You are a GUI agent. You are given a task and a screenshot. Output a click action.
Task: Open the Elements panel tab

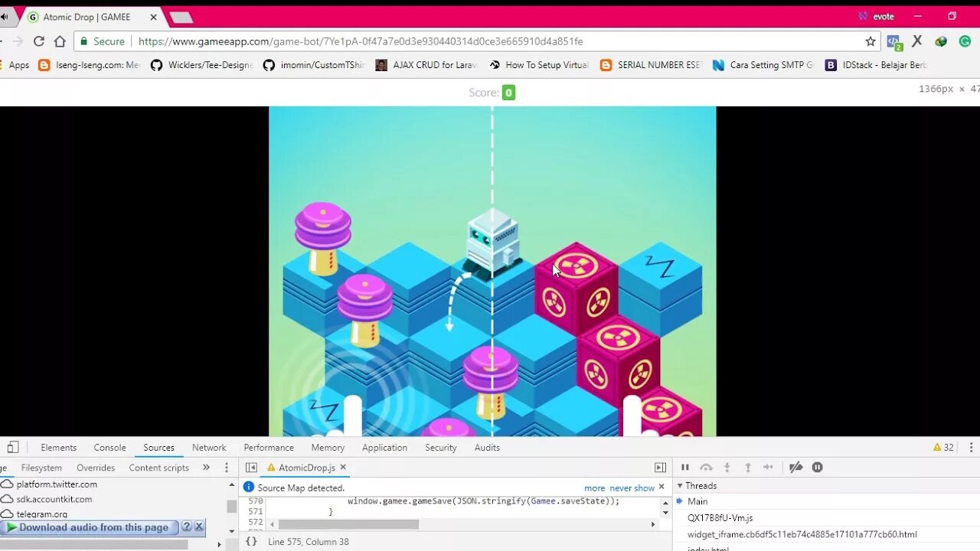click(59, 447)
